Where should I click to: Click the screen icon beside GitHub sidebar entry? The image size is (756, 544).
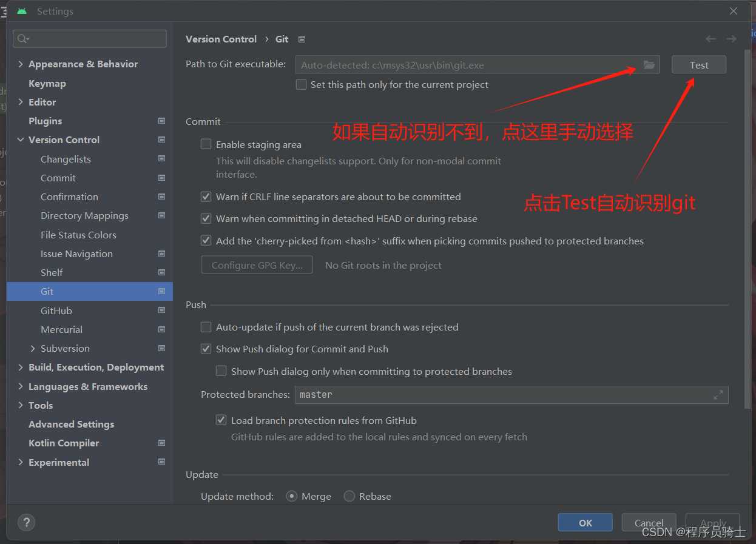point(161,310)
